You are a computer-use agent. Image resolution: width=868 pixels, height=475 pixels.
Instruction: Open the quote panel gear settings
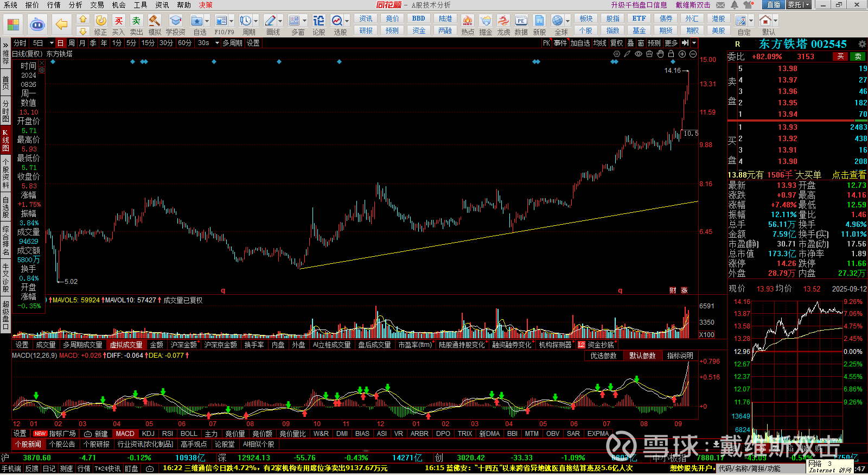(862, 43)
